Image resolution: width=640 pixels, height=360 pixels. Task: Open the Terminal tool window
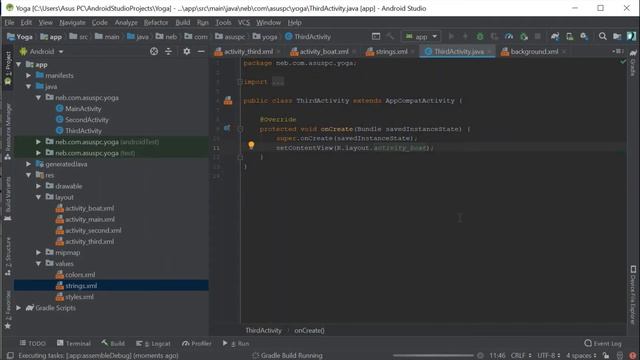click(74, 344)
